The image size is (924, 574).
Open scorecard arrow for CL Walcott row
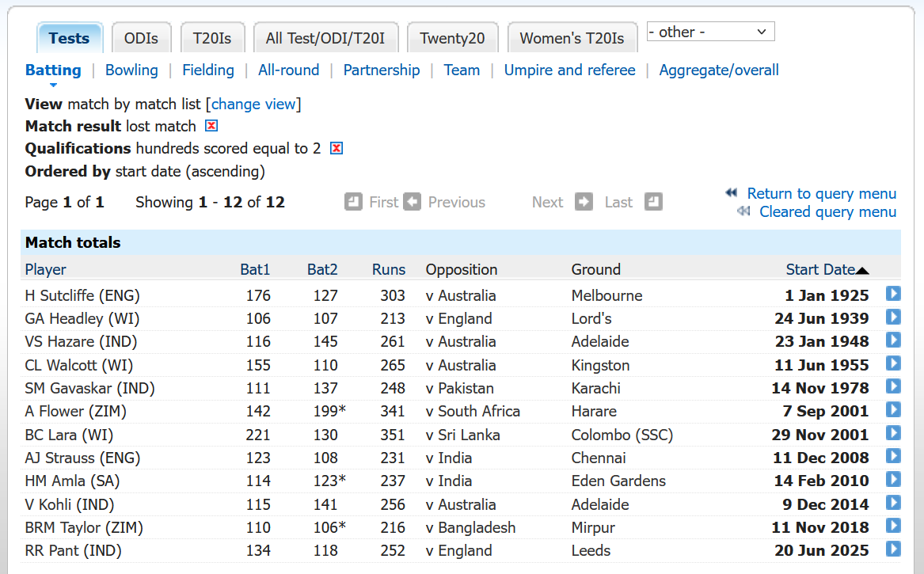coord(893,363)
